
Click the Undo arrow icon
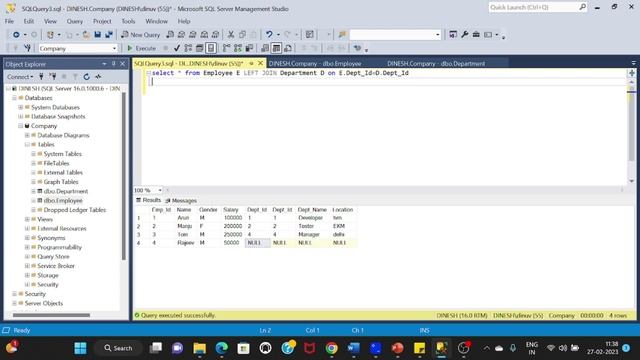(269, 35)
